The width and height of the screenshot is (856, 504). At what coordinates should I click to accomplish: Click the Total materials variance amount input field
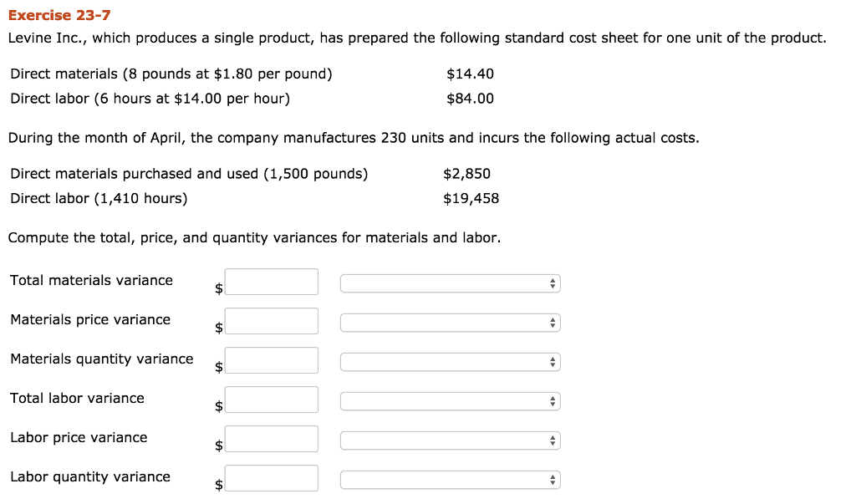point(271,282)
